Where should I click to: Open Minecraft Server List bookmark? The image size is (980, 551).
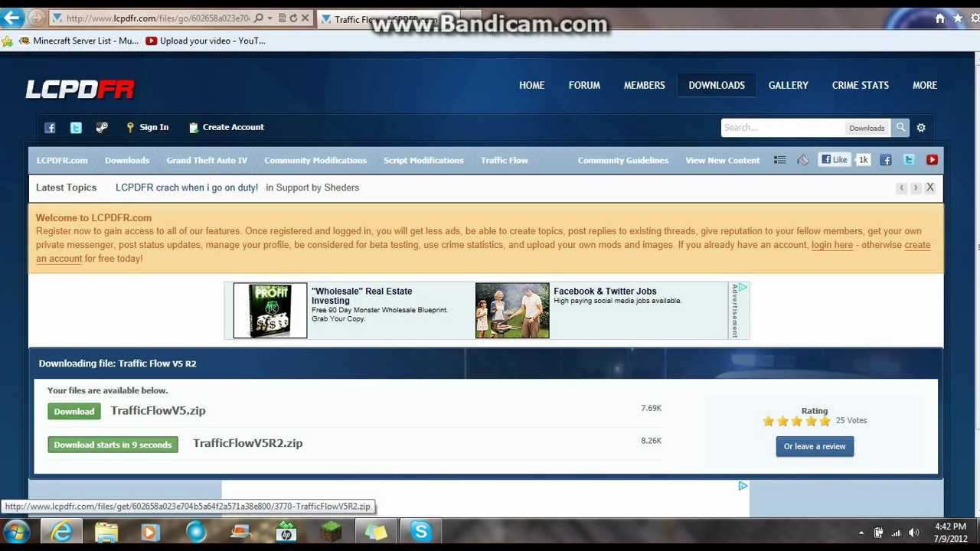pyautogui.click(x=79, y=41)
